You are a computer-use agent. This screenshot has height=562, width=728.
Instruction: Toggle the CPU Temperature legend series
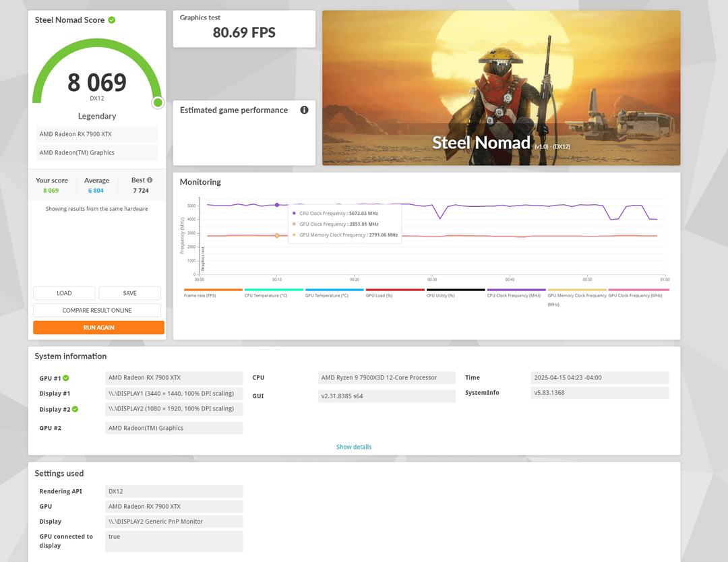coord(274,293)
